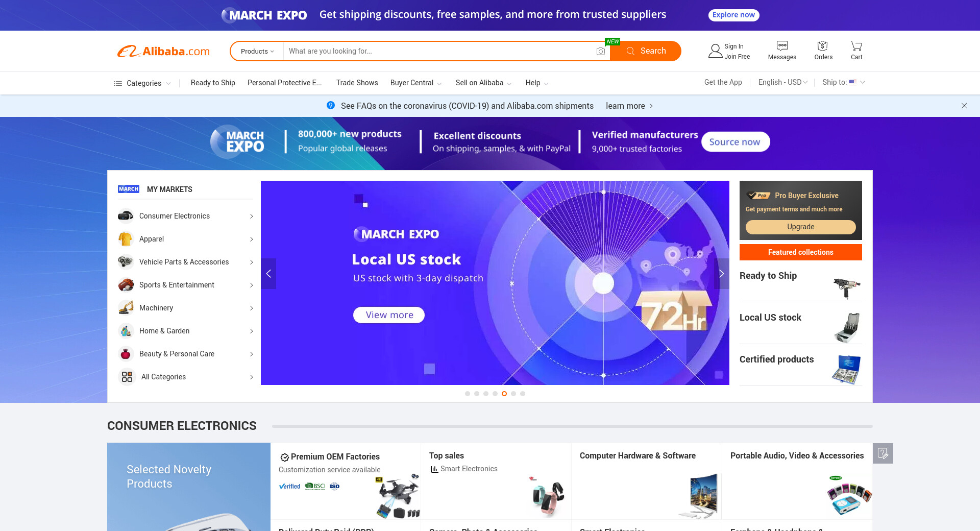Click the camera image search icon
The width and height of the screenshot is (980, 531).
pyautogui.click(x=601, y=51)
